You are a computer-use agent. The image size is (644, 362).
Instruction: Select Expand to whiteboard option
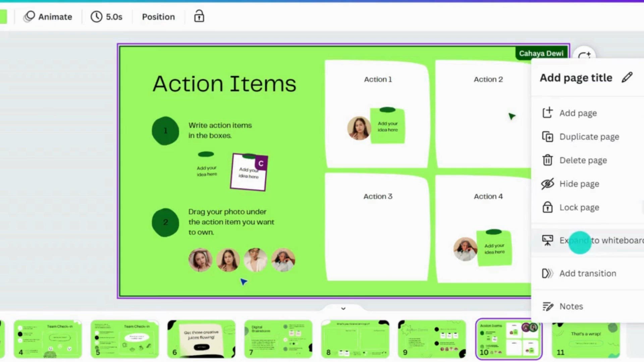(588, 240)
